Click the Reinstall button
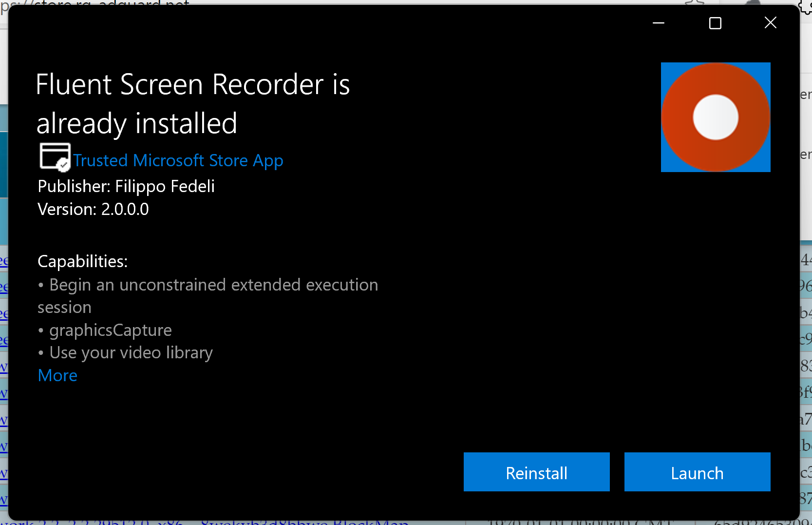The image size is (812, 525). click(x=536, y=472)
